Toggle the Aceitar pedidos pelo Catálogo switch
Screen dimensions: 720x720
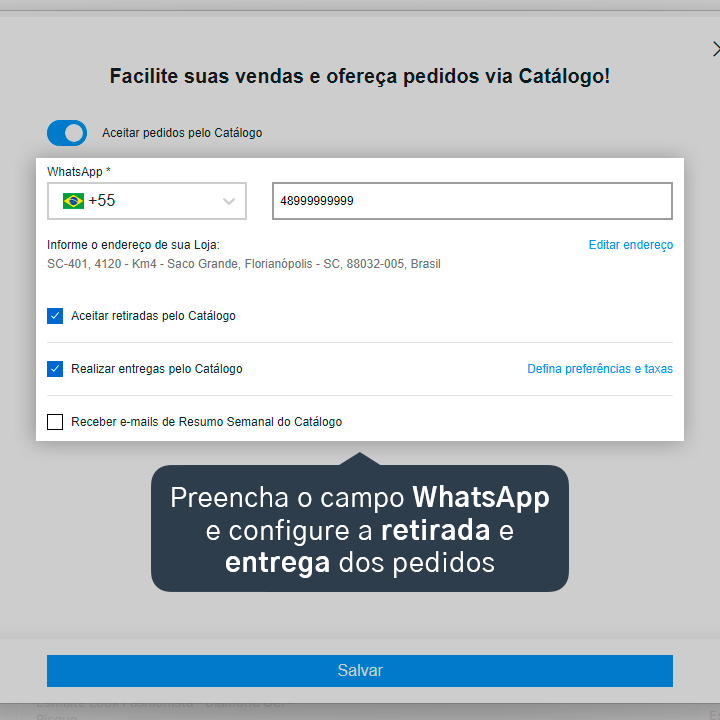click(x=67, y=133)
